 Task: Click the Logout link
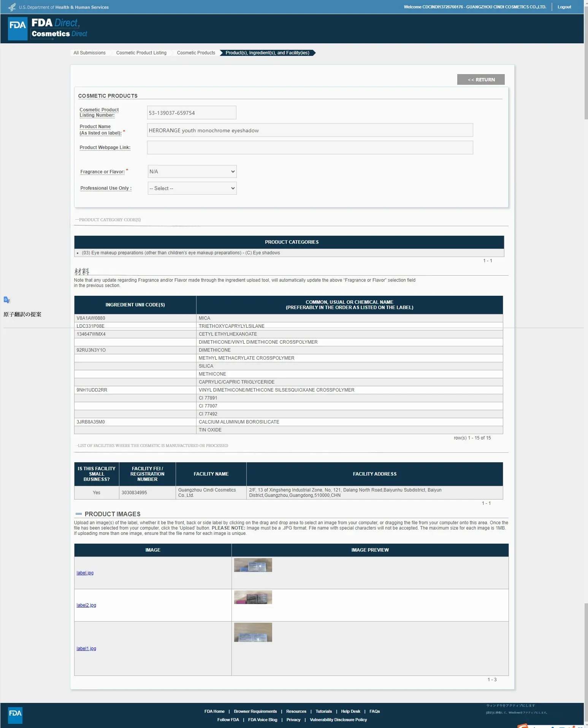click(x=564, y=7)
